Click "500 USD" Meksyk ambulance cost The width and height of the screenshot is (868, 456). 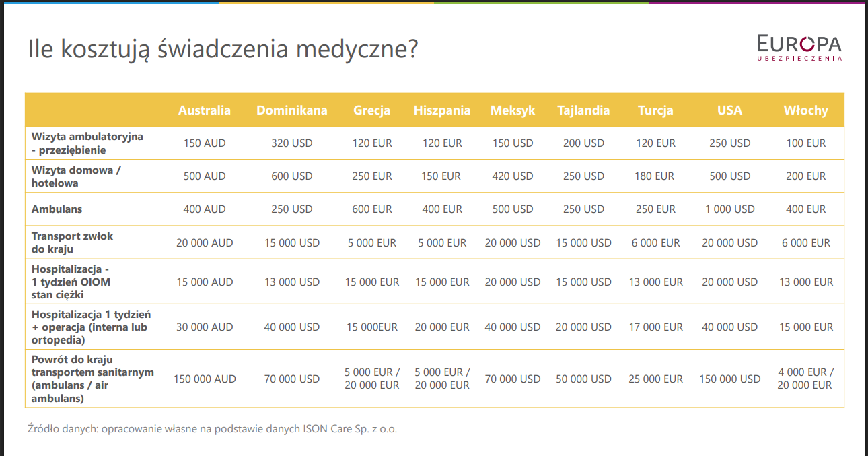point(513,209)
